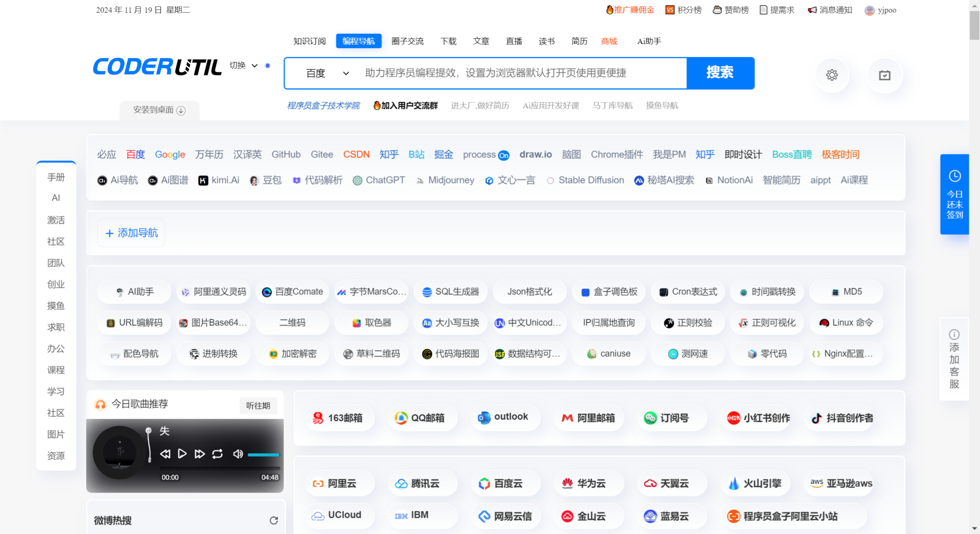This screenshot has height=534, width=980.
Task: Click the 安装到桌面 button
Action: point(159,110)
